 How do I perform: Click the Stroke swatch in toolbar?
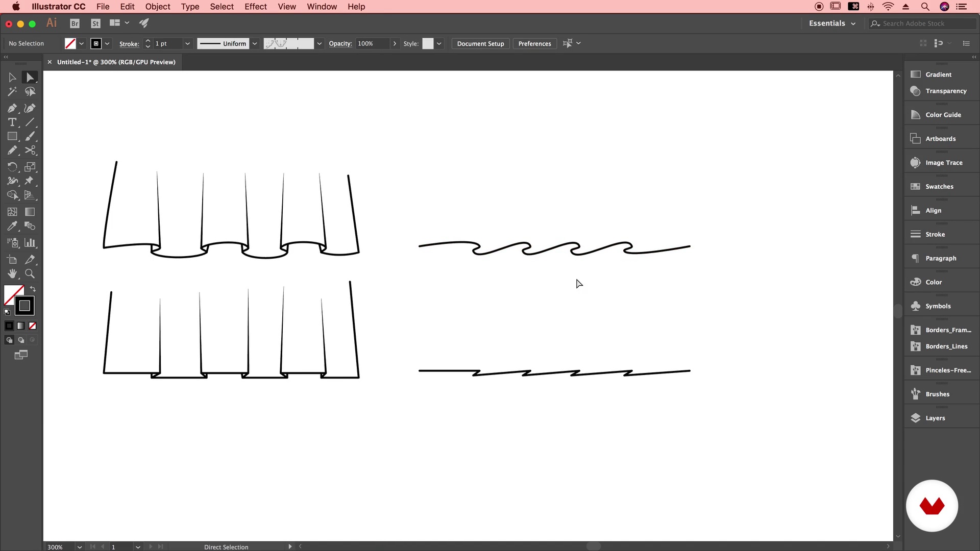pos(24,306)
